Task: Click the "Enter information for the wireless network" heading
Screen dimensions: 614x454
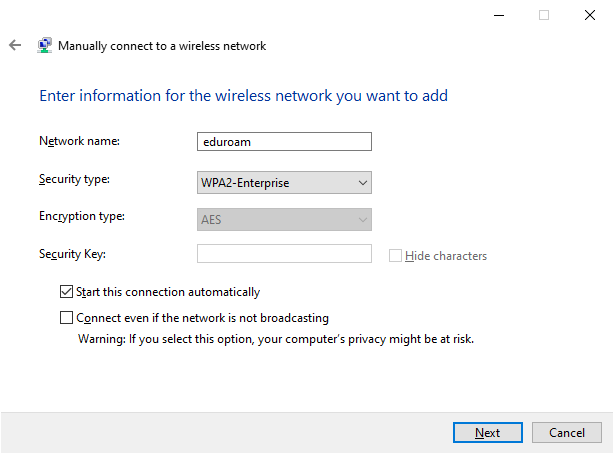Action: (243, 96)
